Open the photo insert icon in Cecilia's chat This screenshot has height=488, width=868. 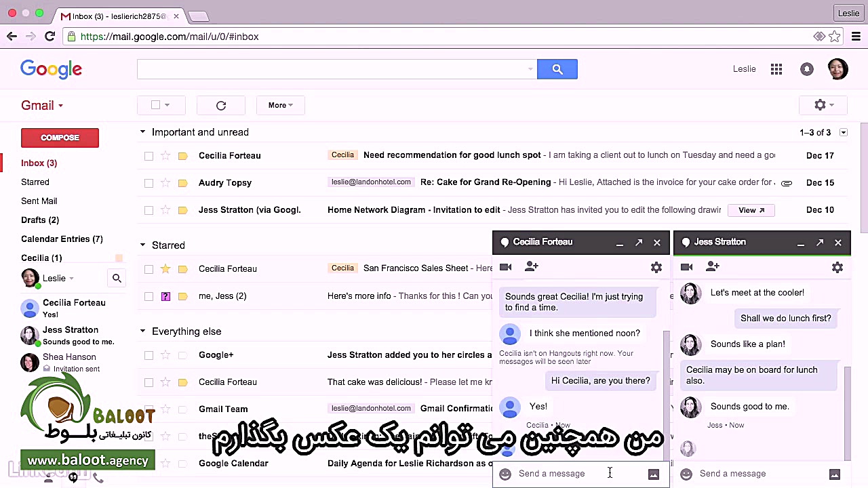pyautogui.click(x=653, y=474)
